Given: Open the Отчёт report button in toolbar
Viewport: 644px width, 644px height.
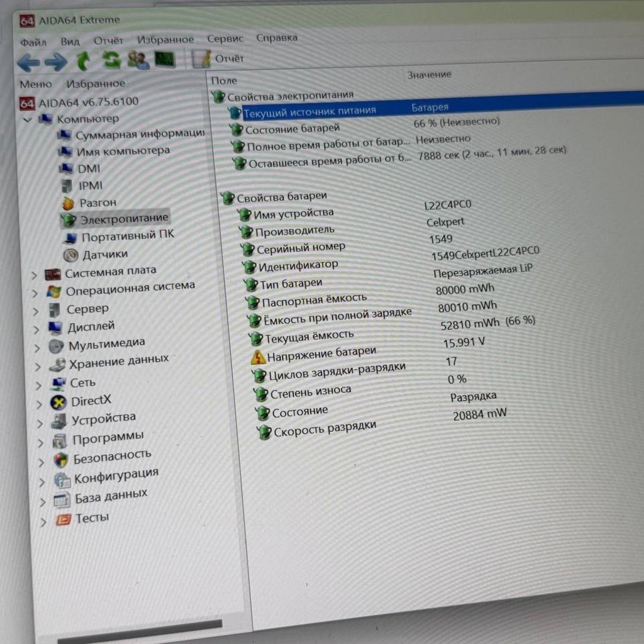Looking at the screenshot, I should click(218, 58).
